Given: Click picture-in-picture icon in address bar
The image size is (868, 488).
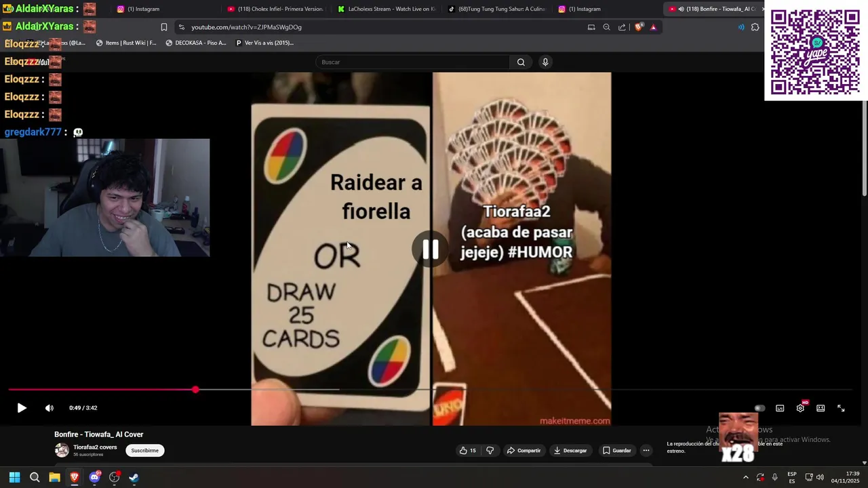Looking at the screenshot, I should click(591, 27).
